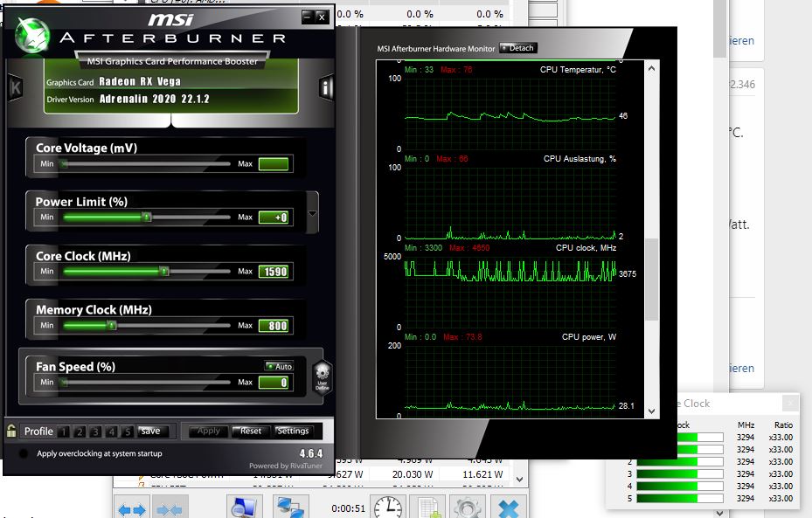Click the Afterburner dragon logo icon
Image resolution: width=812 pixels, height=518 pixels.
click(x=31, y=35)
